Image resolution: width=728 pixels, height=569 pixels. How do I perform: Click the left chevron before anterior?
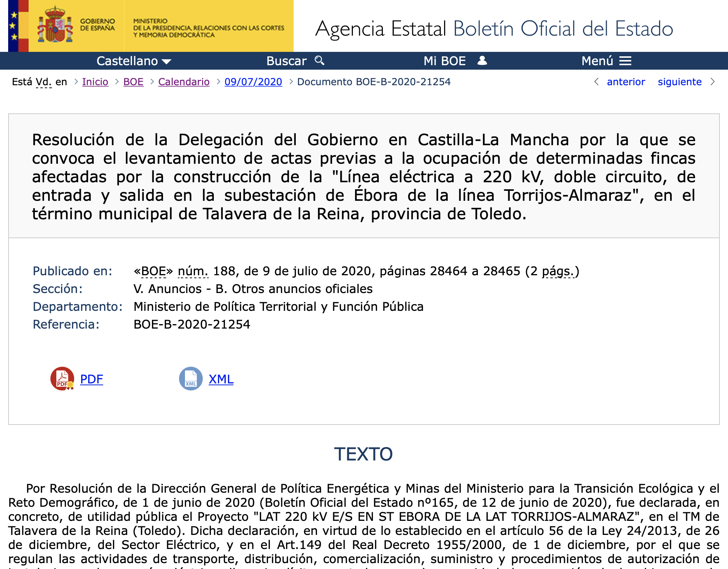click(596, 81)
